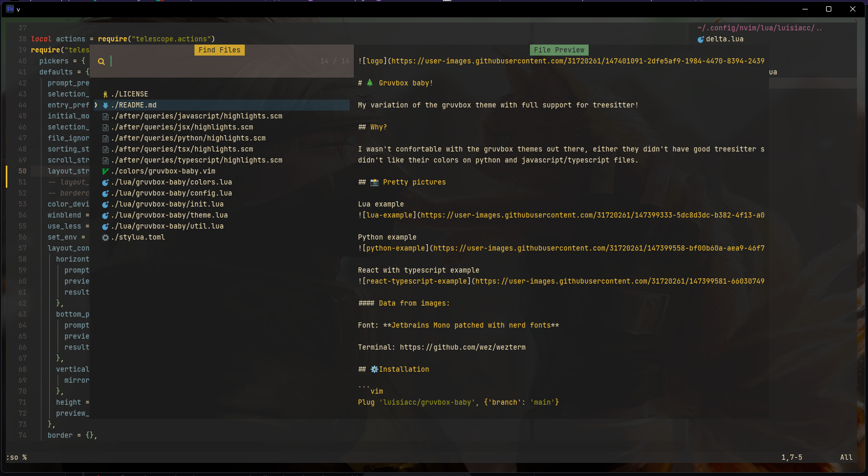Click the Find Files panel title
Viewport: 868px width, 476px height.
click(x=220, y=50)
